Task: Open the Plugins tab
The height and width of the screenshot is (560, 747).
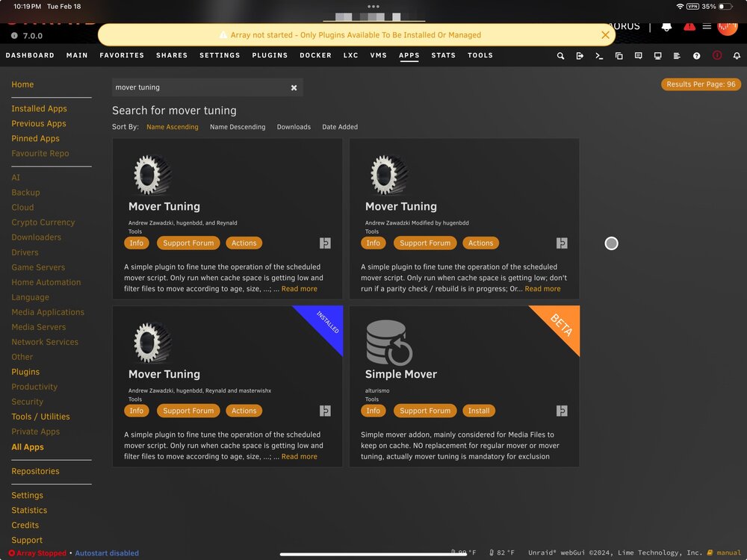Action: (270, 55)
